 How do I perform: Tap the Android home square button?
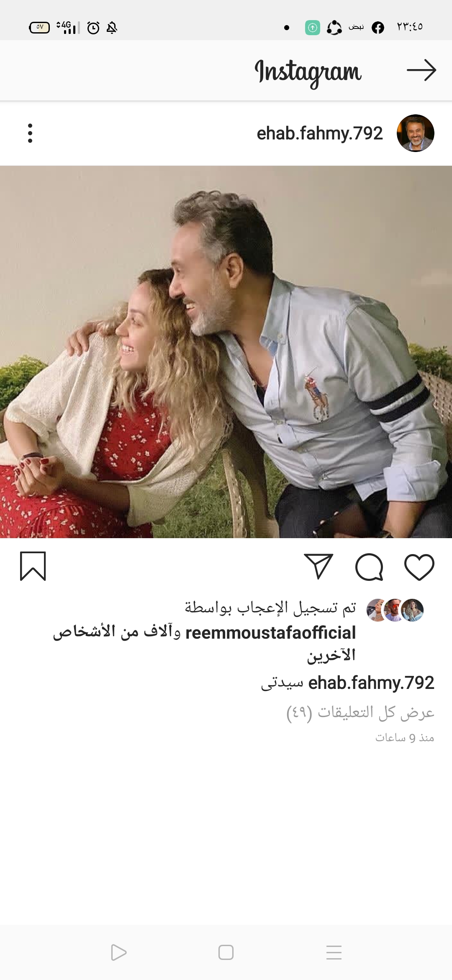pyautogui.click(x=226, y=952)
